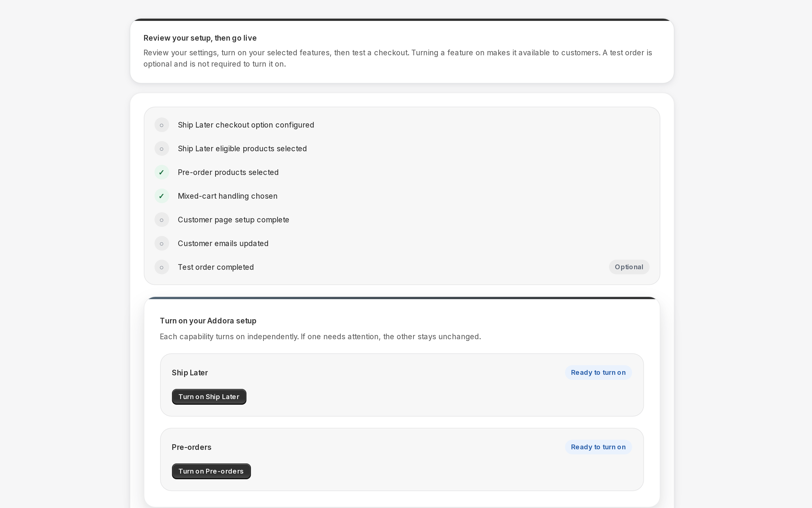Image resolution: width=812 pixels, height=508 pixels.
Task: Click the Turn on Ship Later button
Action: point(209,397)
